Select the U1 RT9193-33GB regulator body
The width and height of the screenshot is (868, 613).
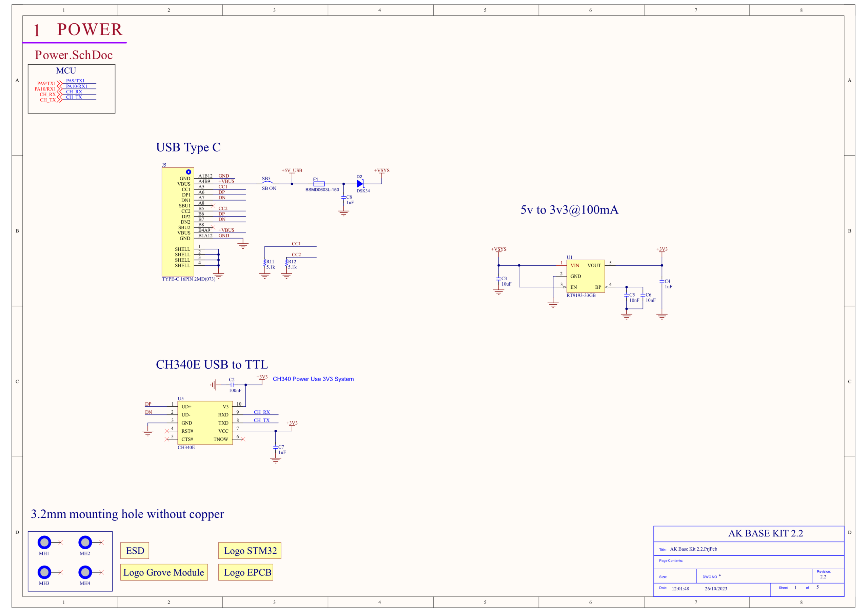[x=586, y=276]
